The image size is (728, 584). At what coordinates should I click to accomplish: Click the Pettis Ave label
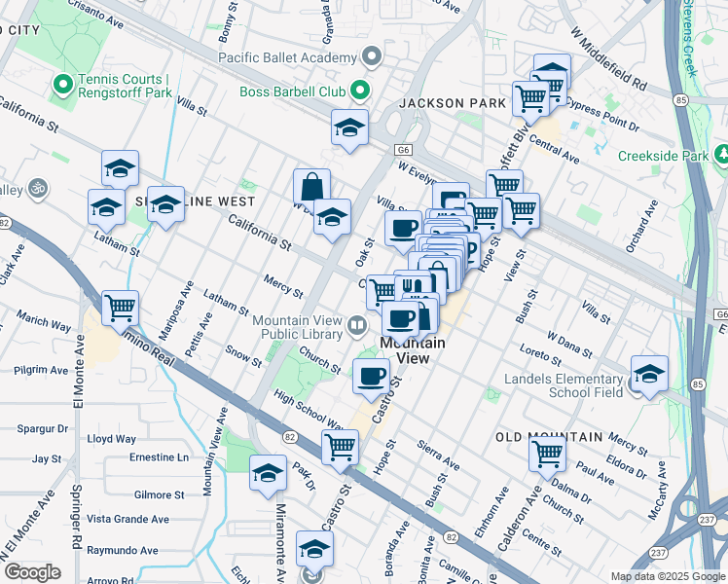click(199, 335)
